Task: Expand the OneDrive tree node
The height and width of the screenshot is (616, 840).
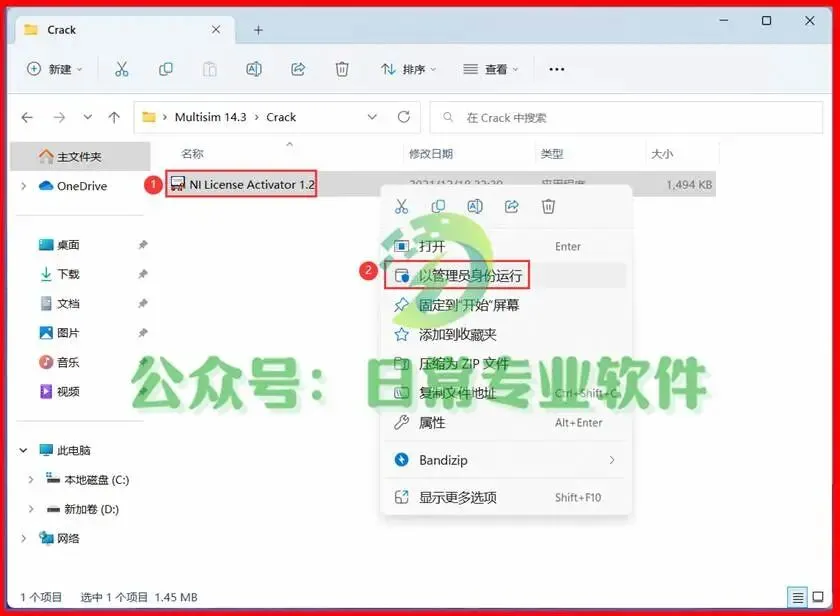Action: click(x=23, y=186)
